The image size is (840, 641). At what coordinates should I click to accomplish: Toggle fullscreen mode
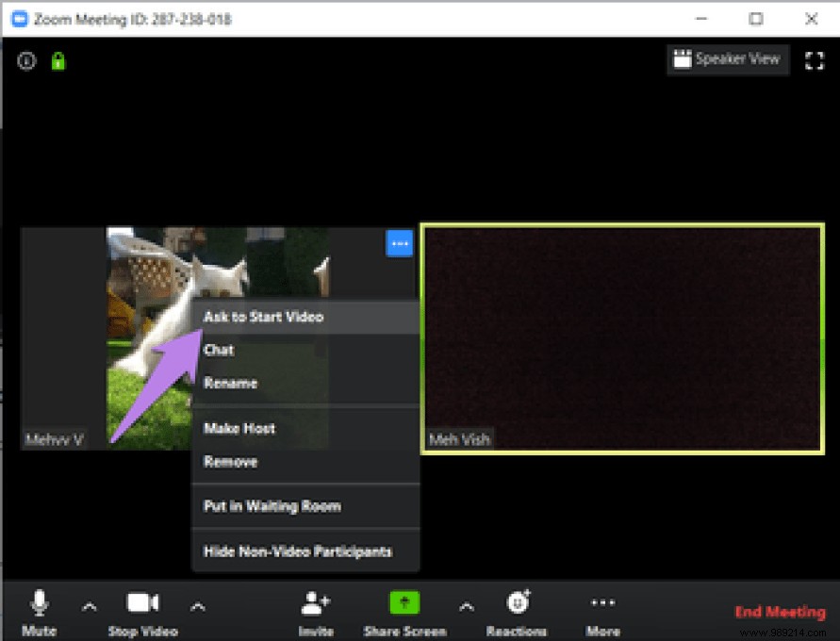(815, 59)
